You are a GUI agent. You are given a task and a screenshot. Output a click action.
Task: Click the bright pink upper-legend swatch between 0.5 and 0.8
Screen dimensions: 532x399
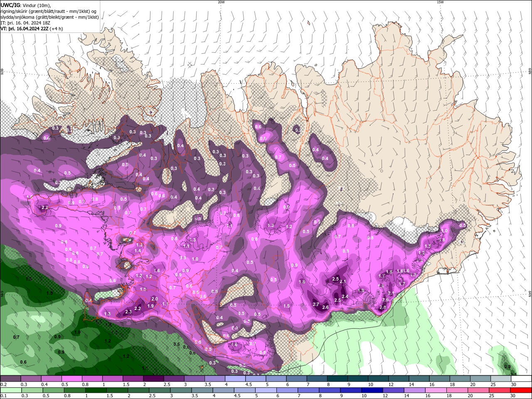[x=71, y=379]
